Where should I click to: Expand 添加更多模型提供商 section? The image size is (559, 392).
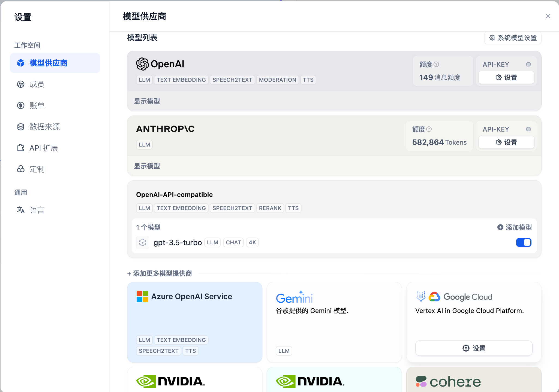[160, 273]
